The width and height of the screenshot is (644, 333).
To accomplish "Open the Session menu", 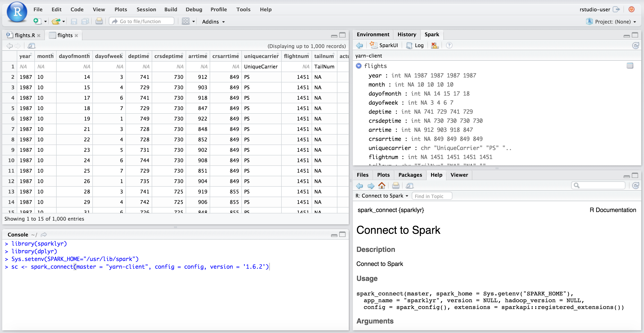I will click(146, 10).
